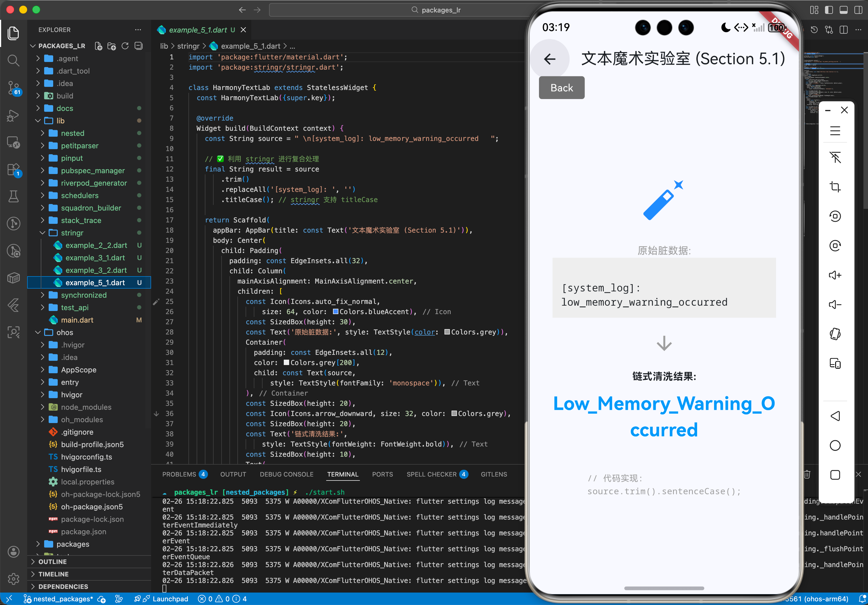This screenshot has width=868, height=605.
Task: Open Run and Debug view
Action: pos(14,115)
